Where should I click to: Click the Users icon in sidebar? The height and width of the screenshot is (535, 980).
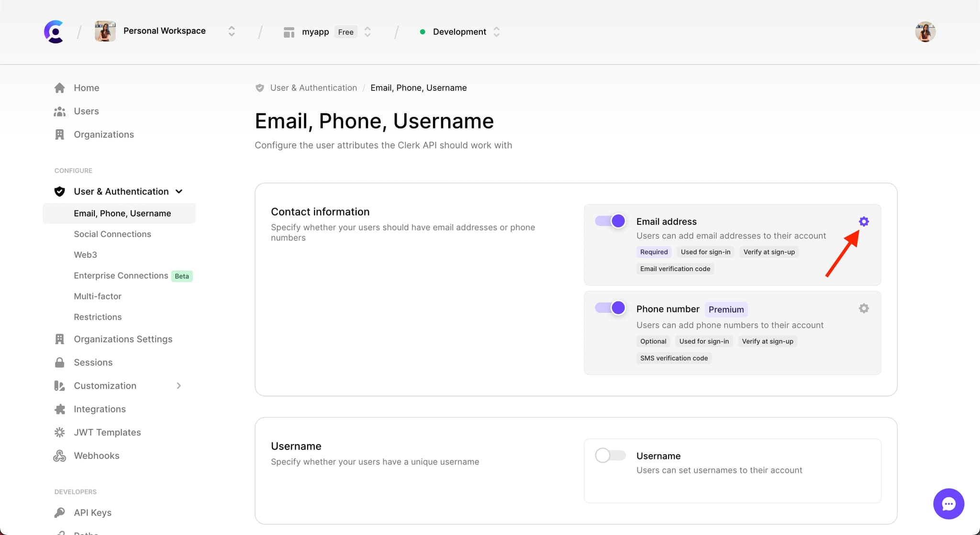[x=59, y=111]
